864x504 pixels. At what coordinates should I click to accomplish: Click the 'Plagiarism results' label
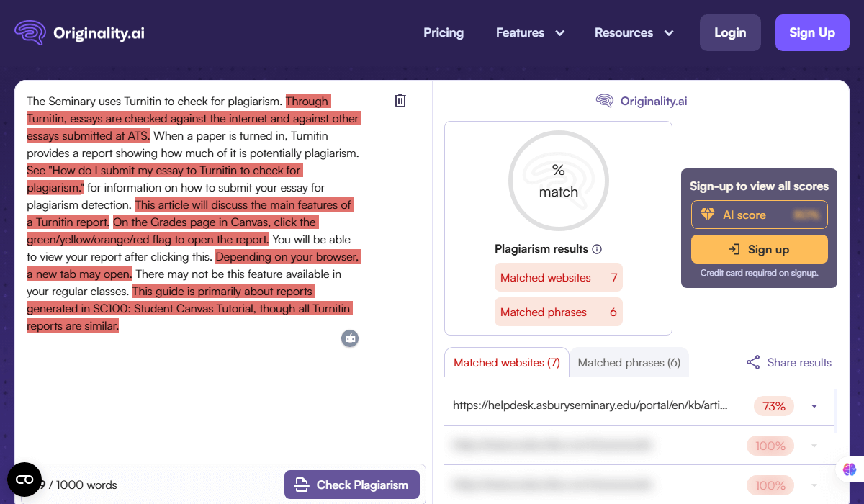[541, 249]
